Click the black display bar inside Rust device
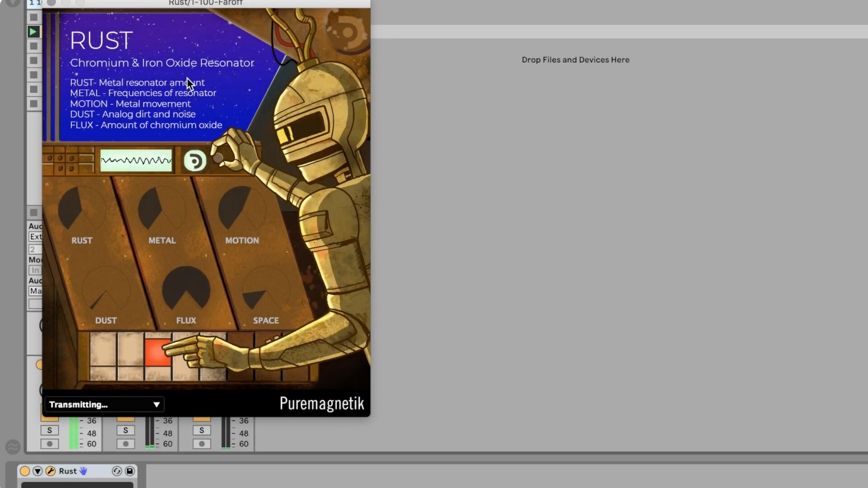Viewport: 868px width, 488px height. [77, 485]
